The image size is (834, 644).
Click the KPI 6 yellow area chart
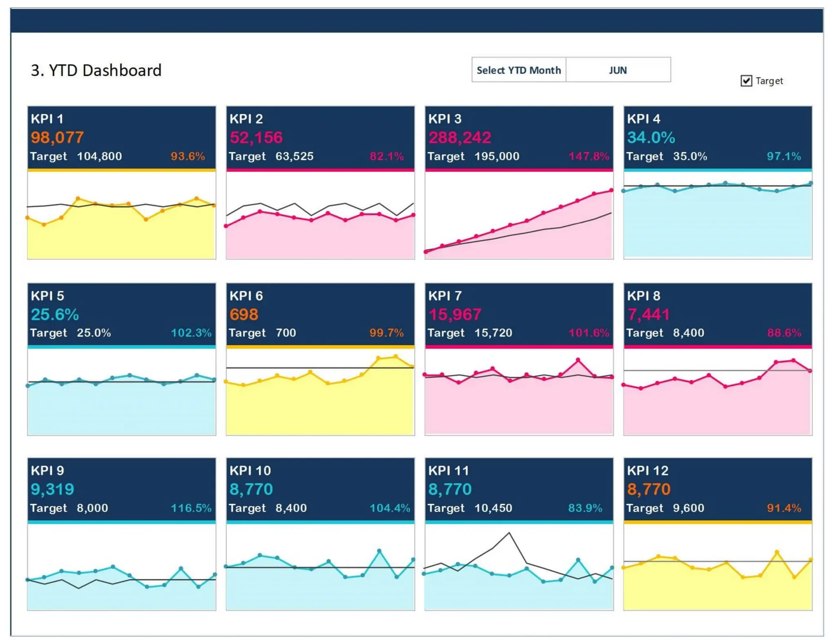click(320, 392)
